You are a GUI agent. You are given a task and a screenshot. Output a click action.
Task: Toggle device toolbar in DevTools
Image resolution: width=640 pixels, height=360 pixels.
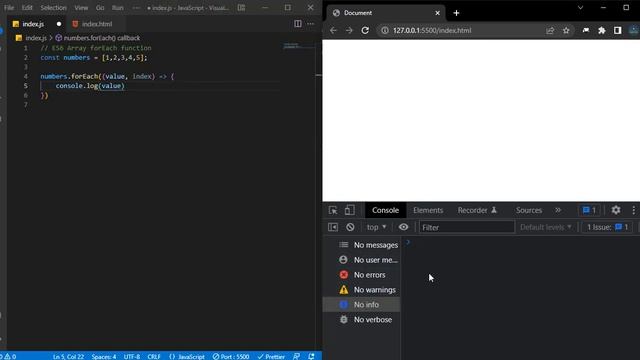349,210
